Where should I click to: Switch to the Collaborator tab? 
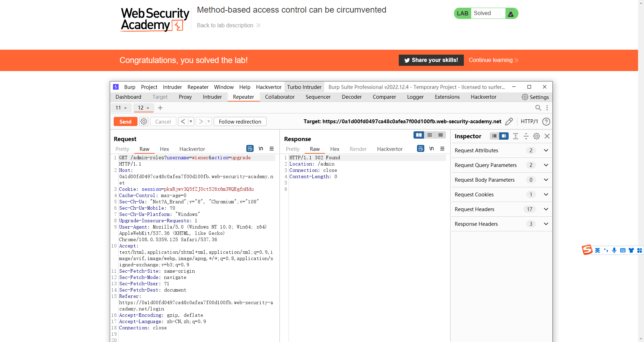pos(279,97)
